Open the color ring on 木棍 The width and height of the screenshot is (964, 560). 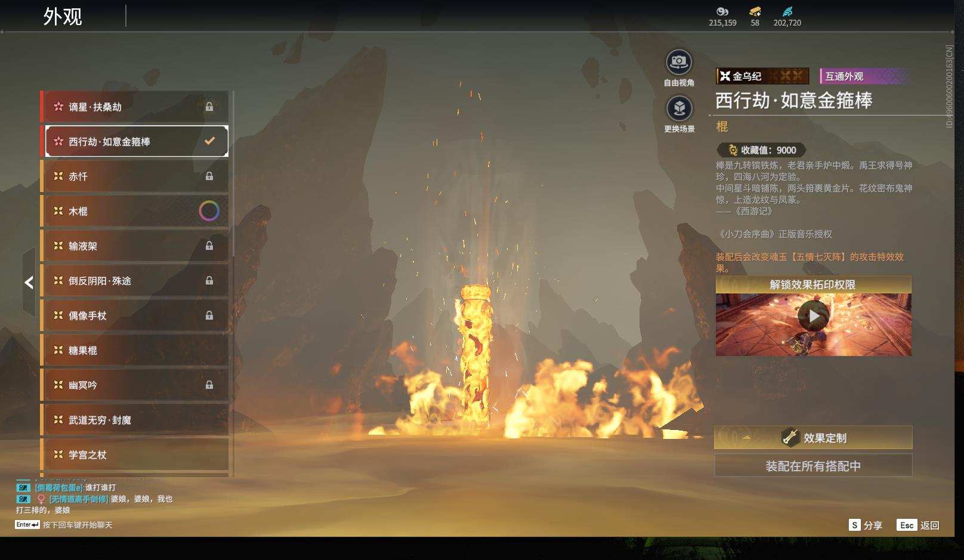209,211
